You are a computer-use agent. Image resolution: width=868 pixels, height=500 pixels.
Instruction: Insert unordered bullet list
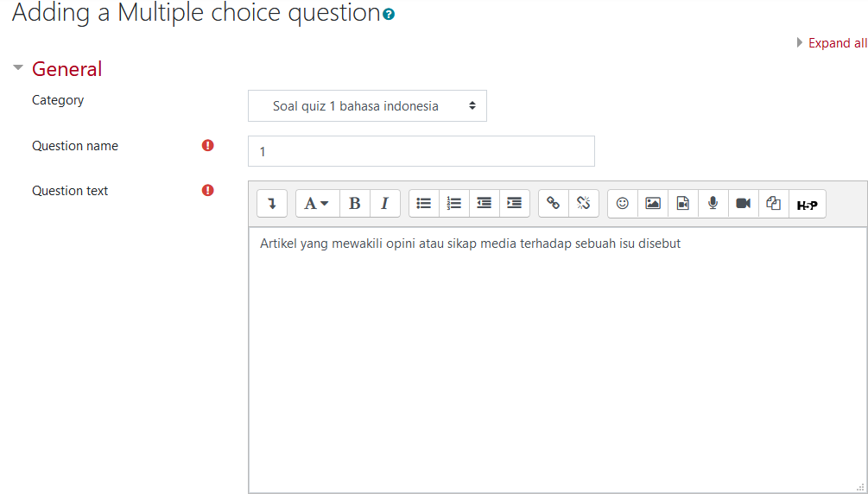[x=424, y=204]
